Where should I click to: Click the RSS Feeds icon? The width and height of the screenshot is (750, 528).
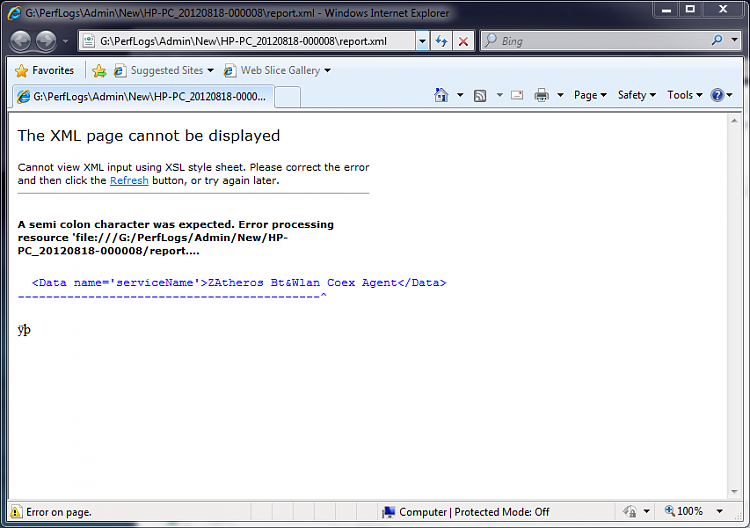[480, 95]
